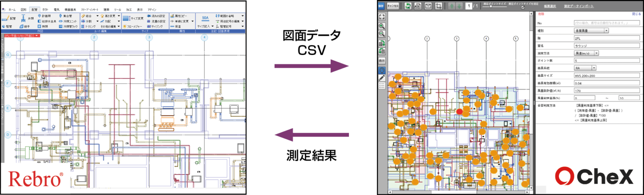Click the green refresh icon in CheX toolbar
The height and width of the screenshot is (195, 644).
pyautogui.click(x=408, y=6)
